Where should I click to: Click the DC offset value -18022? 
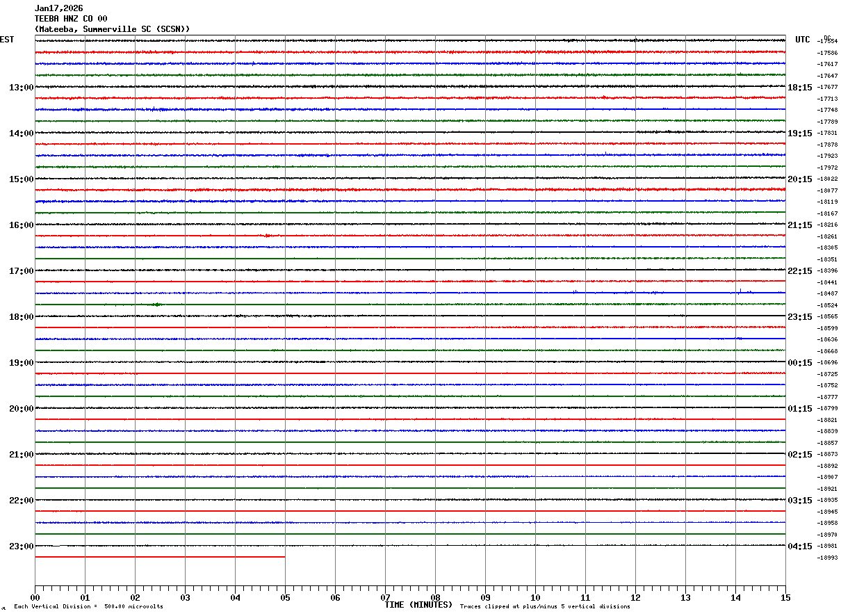click(827, 179)
